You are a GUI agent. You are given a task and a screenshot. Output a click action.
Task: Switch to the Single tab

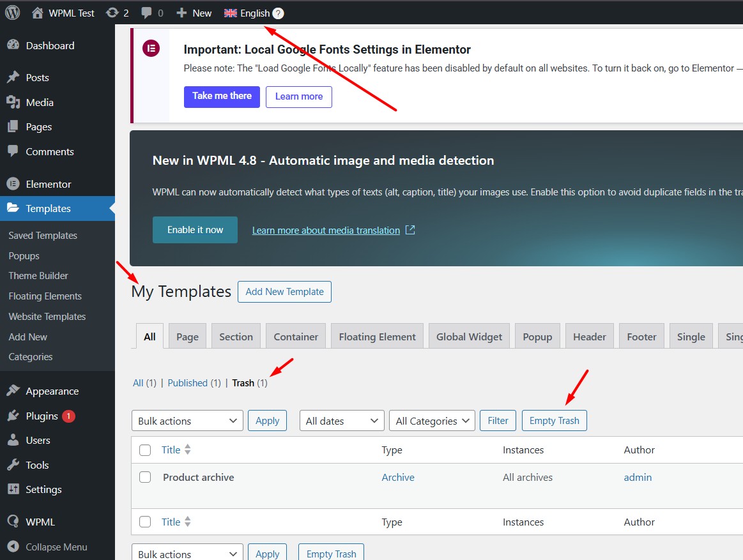(691, 337)
